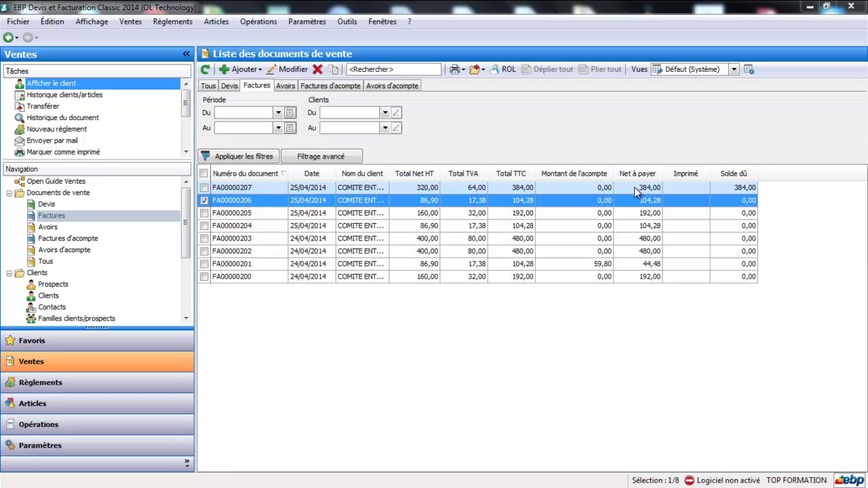Click the green refresh icon in the list toolbar

click(205, 69)
